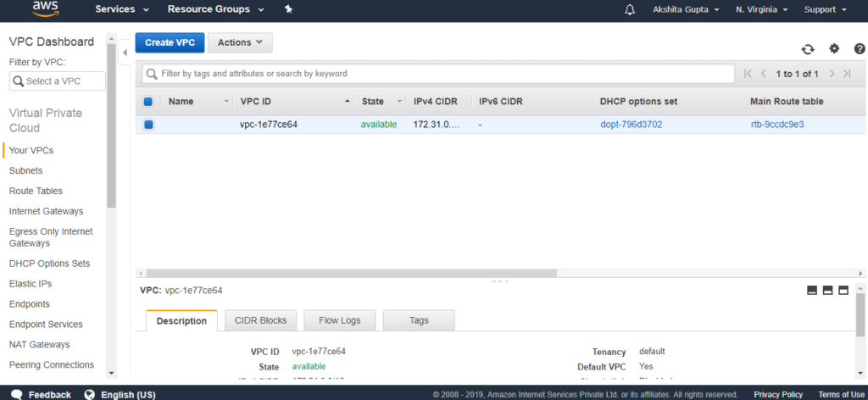Viewport: 868px width, 400px height.
Task: Open the Terms of Use link
Action: pos(841,394)
